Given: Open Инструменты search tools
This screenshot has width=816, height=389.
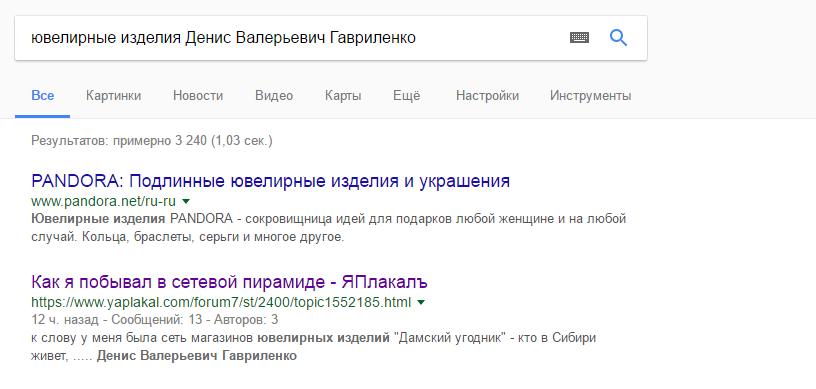Looking at the screenshot, I should click(590, 96).
